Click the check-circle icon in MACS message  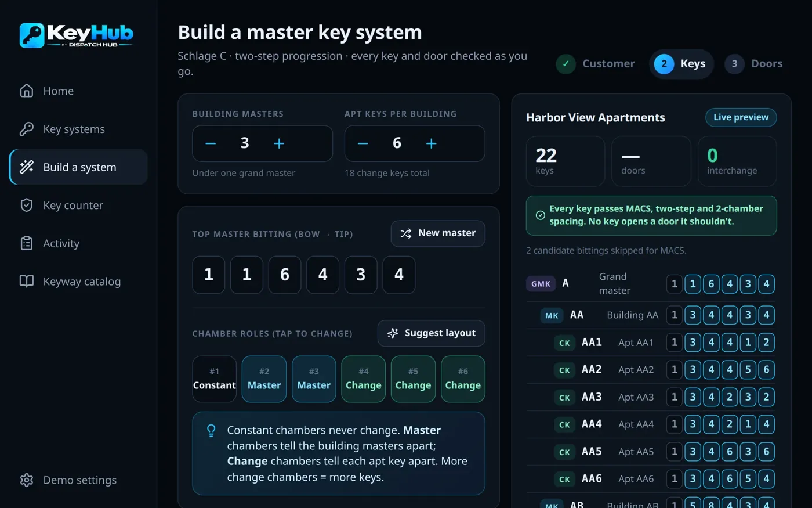pos(540,215)
